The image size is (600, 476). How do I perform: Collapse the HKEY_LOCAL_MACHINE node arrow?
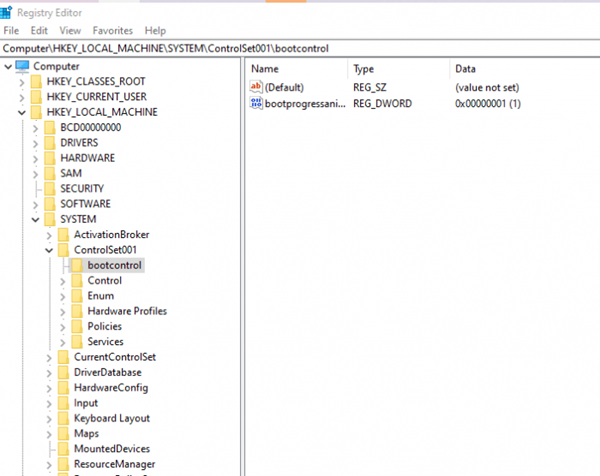22,112
